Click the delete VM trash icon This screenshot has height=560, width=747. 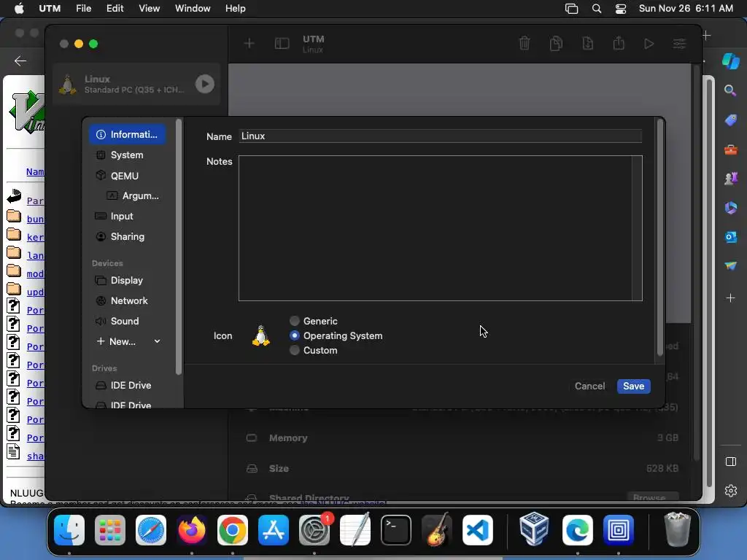tap(525, 43)
